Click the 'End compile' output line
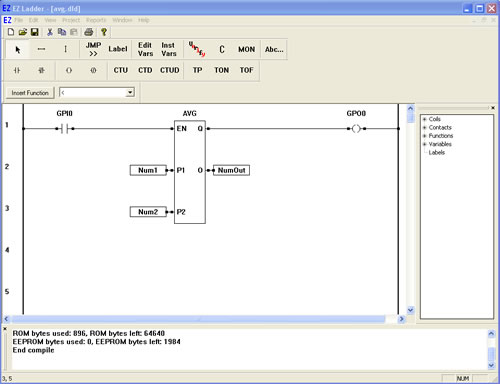Viewport: 500px width, 384px height. [33, 350]
